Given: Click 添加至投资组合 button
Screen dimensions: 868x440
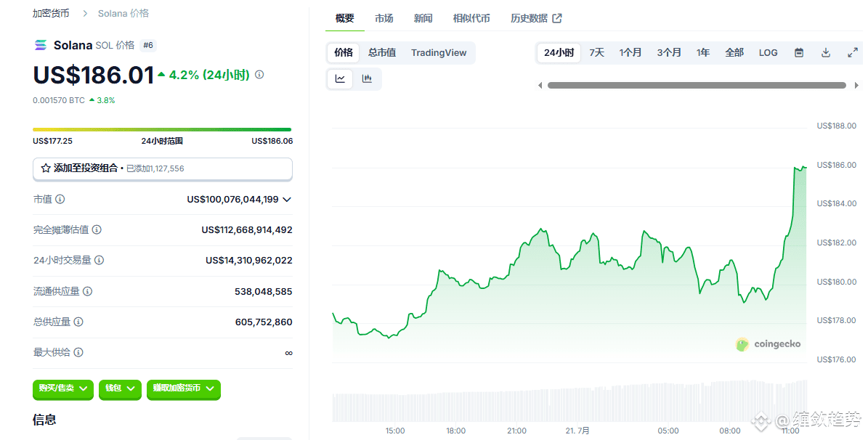Looking at the screenshot, I should (162, 168).
